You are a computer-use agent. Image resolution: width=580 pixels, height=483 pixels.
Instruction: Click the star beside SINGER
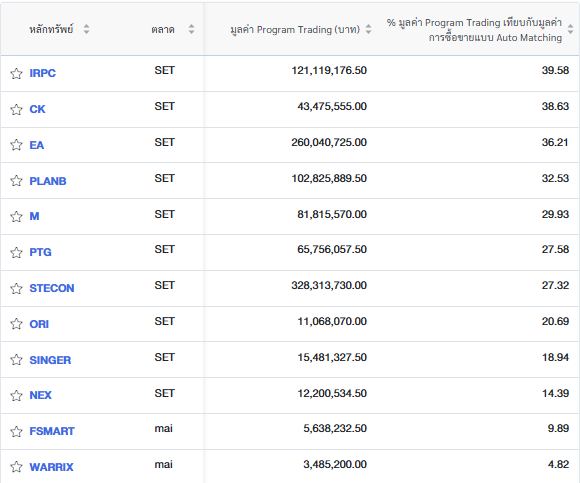click(16, 359)
